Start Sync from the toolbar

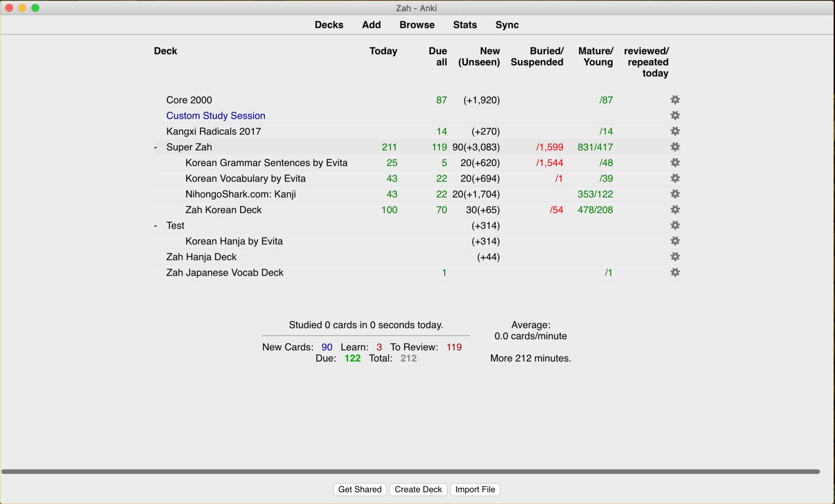pos(507,25)
